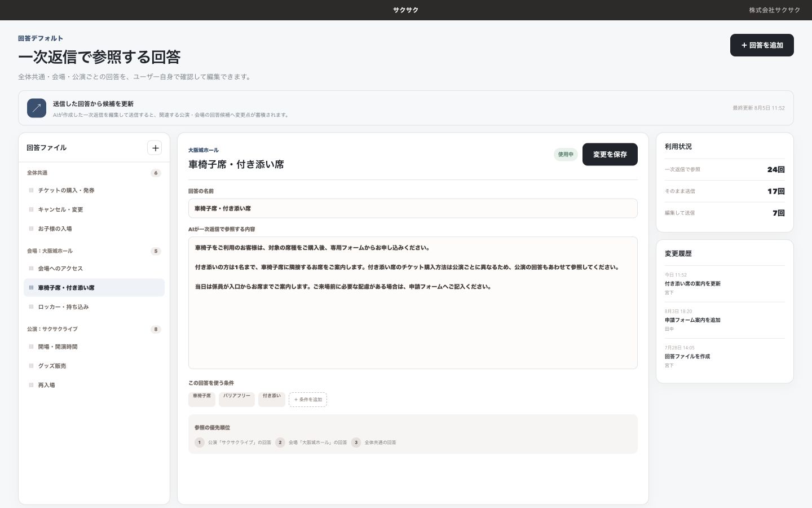Screen dimensions: 812x508
Task: Click the file icon next to お子様の入場
Action: click(31, 229)
